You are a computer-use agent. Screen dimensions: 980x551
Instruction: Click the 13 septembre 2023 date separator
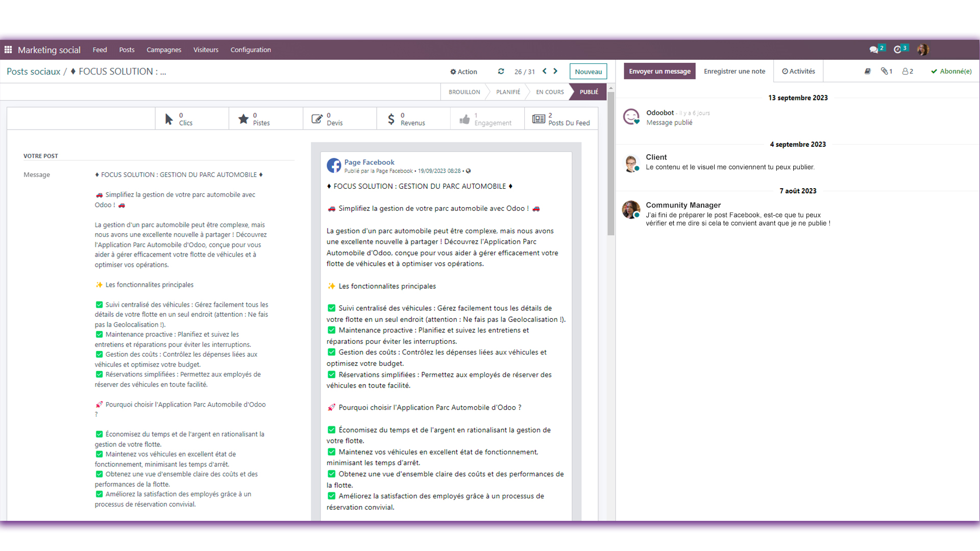[x=798, y=98]
